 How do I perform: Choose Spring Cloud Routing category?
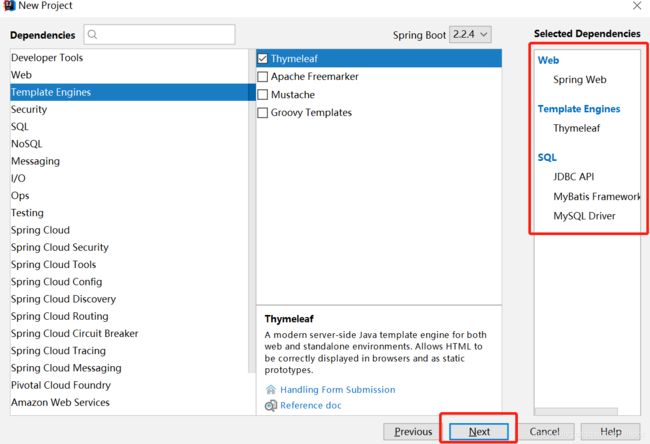pos(129,316)
